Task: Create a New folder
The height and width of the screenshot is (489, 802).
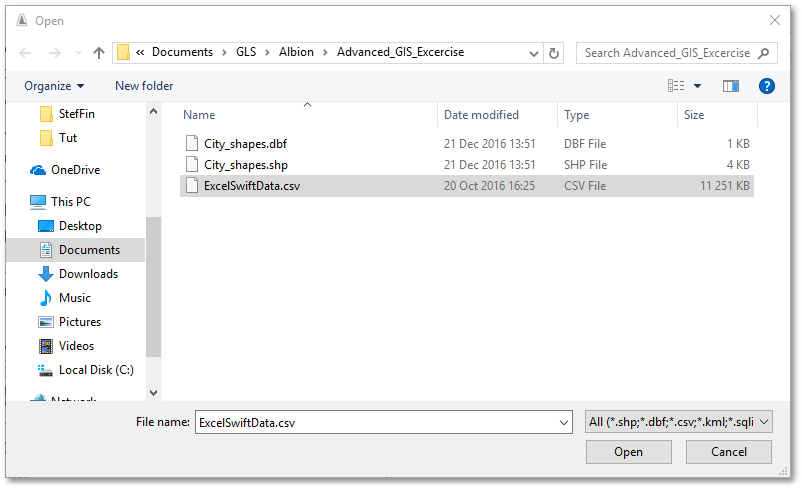Action: pyautogui.click(x=144, y=86)
